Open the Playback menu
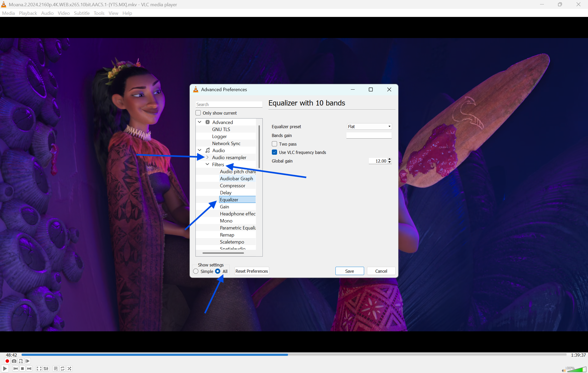The width and height of the screenshot is (588, 373). click(28, 13)
